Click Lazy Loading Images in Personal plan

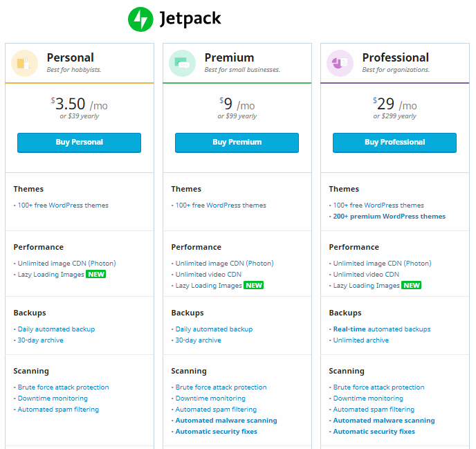coord(51,275)
